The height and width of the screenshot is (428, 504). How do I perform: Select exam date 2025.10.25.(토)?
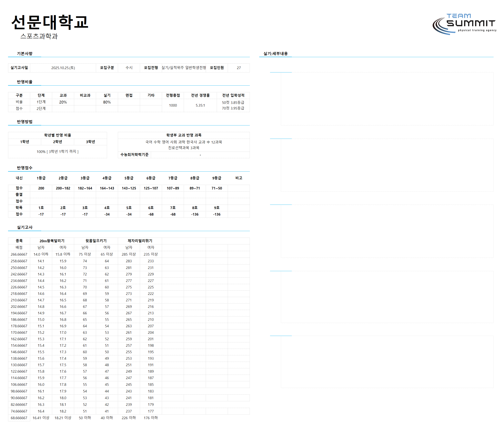click(63, 68)
